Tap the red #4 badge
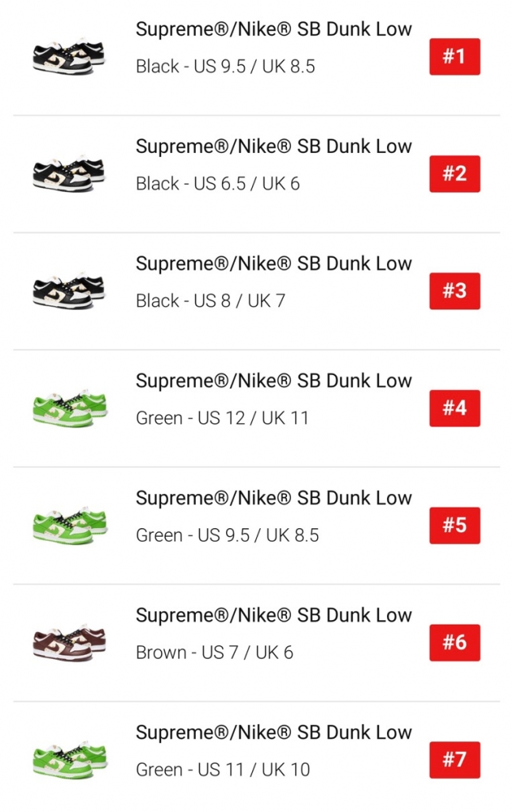Image resolution: width=513 pixels, height=812 pixels. click(x=454, y=408)
